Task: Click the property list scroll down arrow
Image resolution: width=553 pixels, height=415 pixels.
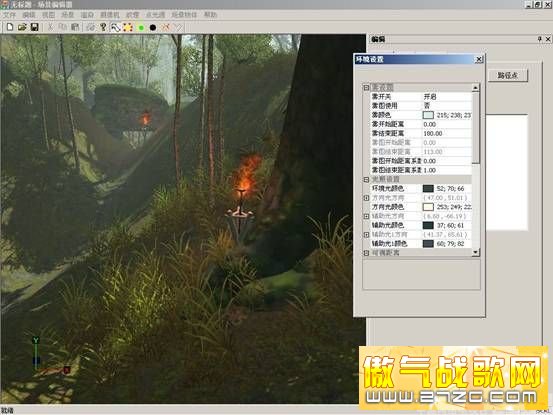Action: click(x=476, y=252)
